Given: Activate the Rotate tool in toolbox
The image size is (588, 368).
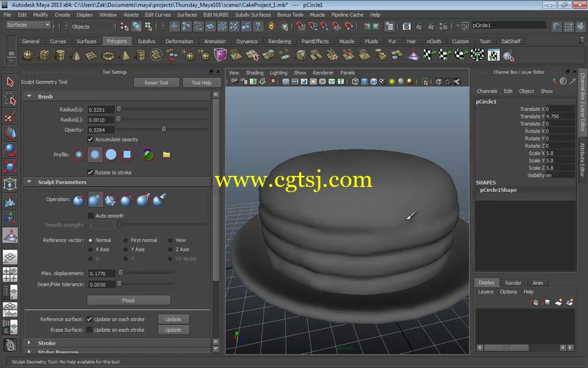Looking at the screenshot, I should pyautogui.click(x=10, y=150).
